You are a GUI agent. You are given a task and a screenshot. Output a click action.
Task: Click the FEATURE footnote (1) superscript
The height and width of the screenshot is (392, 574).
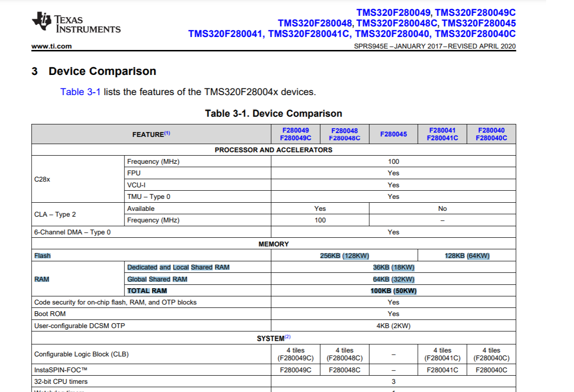click(x=167, y=133)
